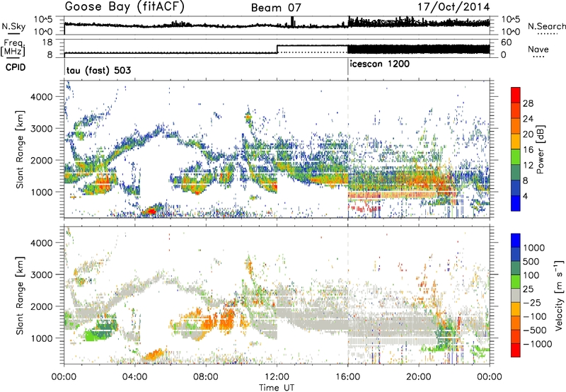566x392 pixels.
Task: Click the 20 dB power colorbar label
Action: [x=528, y=134]
